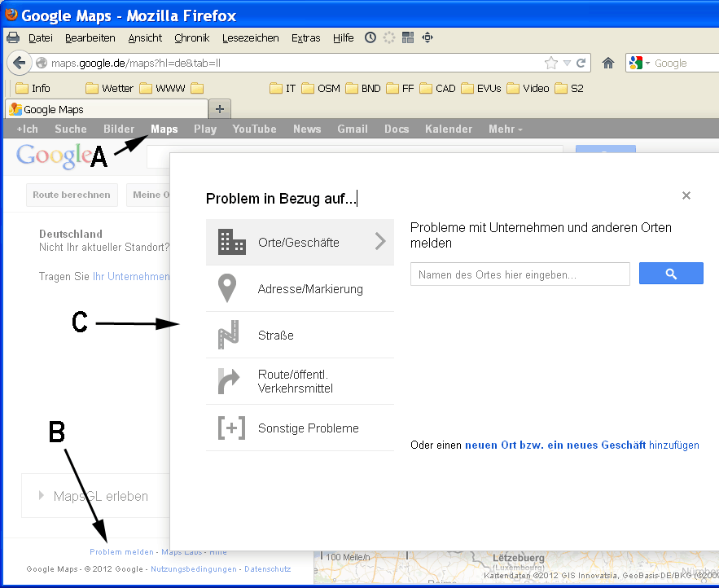Go to the home page icon
Viewport: 719px width, 588px height.
608,63
